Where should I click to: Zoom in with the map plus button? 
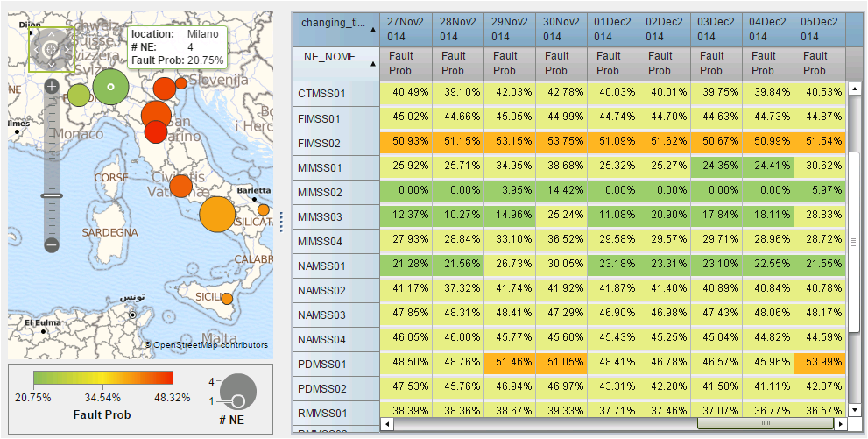(x=51, y=87)
